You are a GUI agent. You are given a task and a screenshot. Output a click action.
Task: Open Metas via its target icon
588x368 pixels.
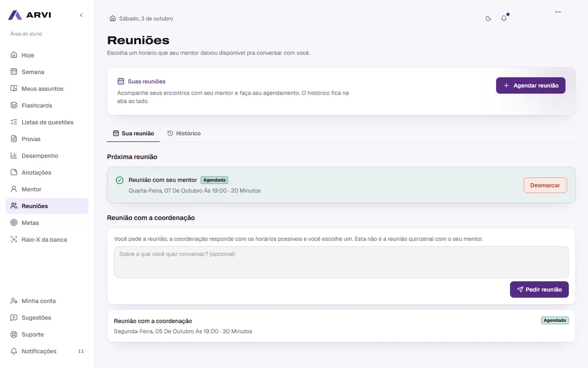(14, 223)
